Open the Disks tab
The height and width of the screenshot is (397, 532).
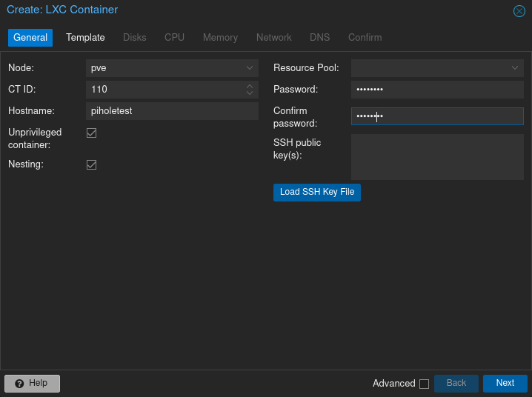pos(135,37)
